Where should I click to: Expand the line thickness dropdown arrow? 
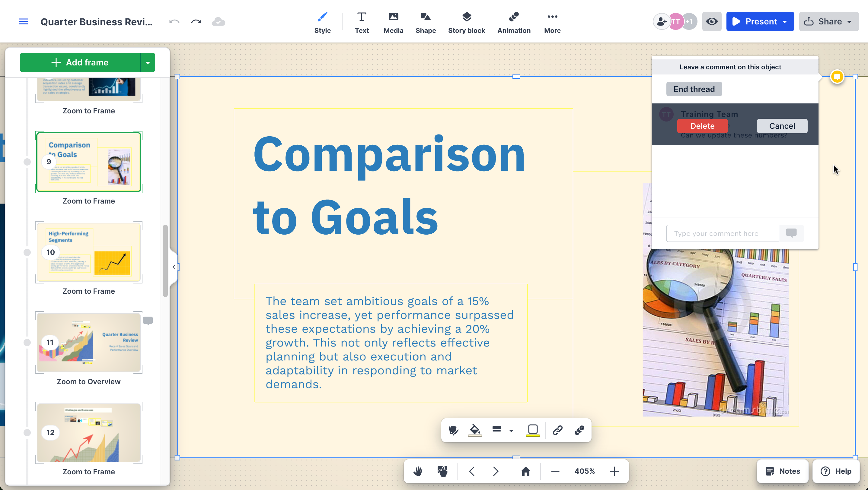511,430
